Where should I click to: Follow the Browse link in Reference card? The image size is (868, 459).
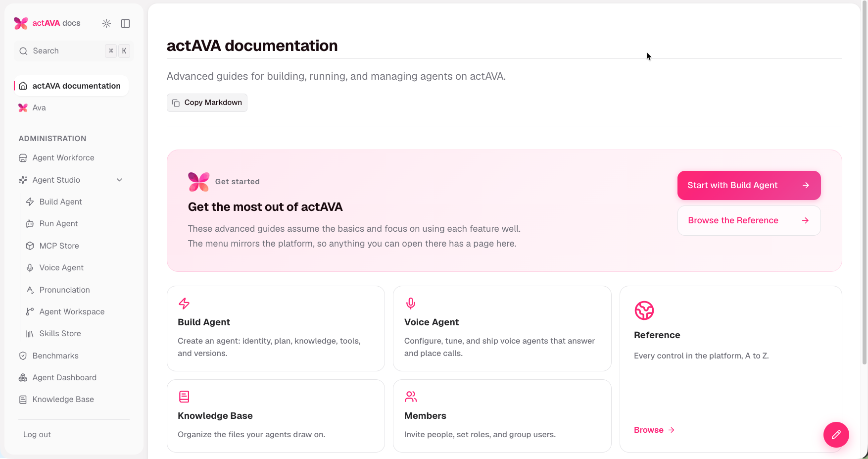point(654,430)
